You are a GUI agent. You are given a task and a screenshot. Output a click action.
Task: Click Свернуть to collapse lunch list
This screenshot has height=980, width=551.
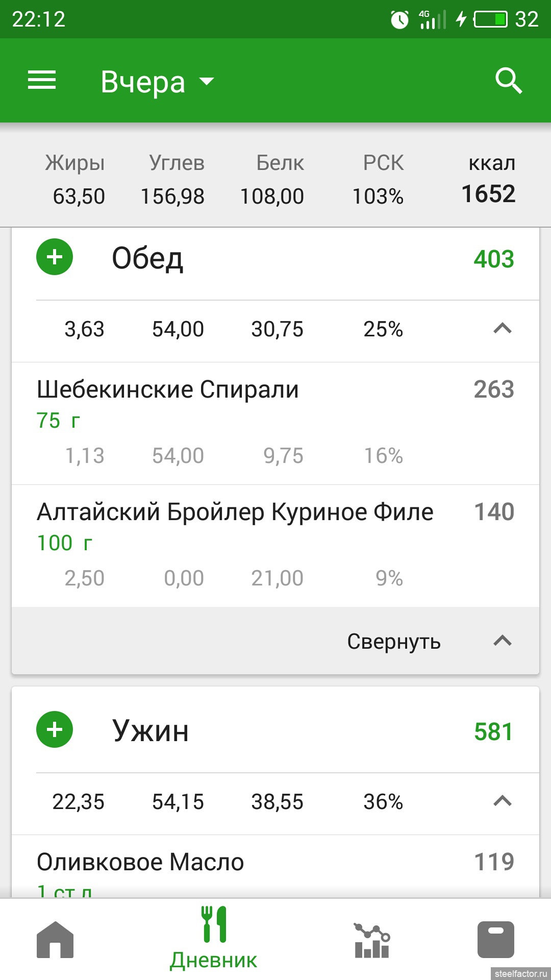tap(394, 642)
